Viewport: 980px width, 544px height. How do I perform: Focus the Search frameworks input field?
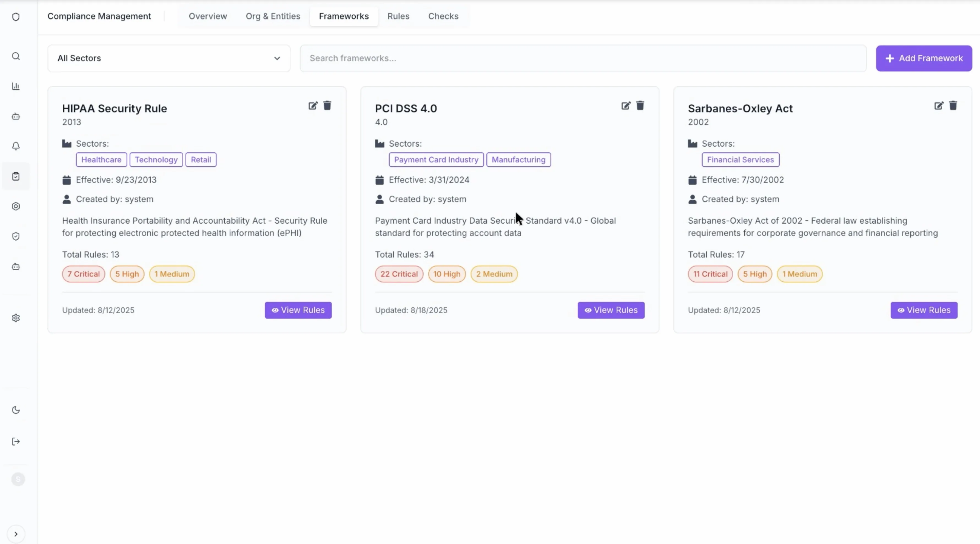tap(582, 58)
